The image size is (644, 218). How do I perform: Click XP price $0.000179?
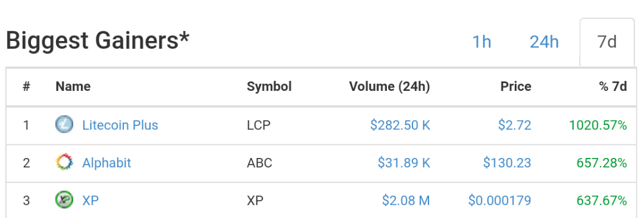point(499,201)
